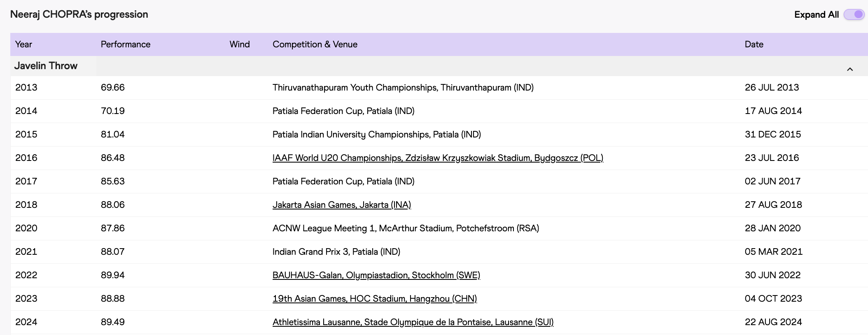Open 19th Asian Games Hangzhou link

[375, 299]
